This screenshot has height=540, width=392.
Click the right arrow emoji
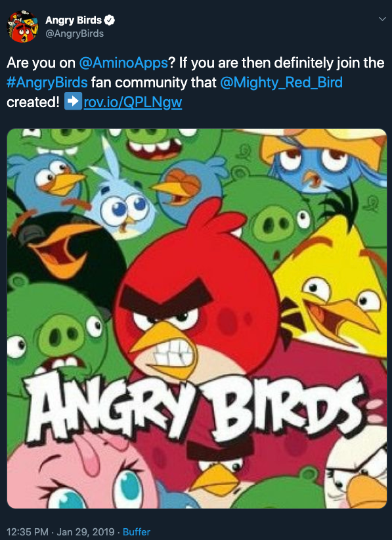click(x=74, y=101)
